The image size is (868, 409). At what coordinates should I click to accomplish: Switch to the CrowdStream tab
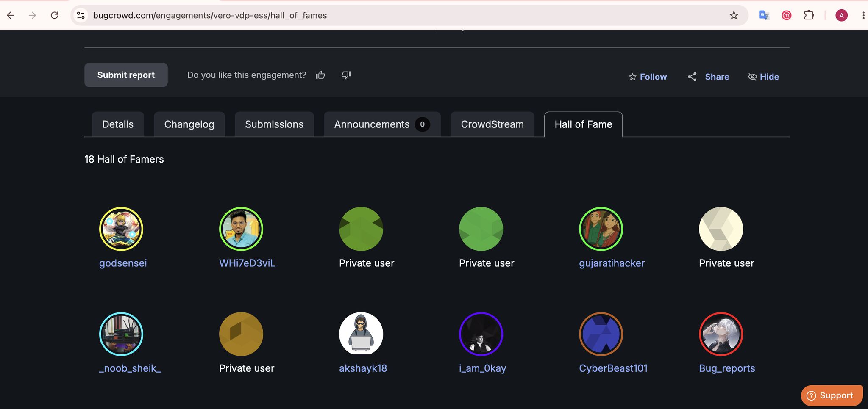coord(492,124)
